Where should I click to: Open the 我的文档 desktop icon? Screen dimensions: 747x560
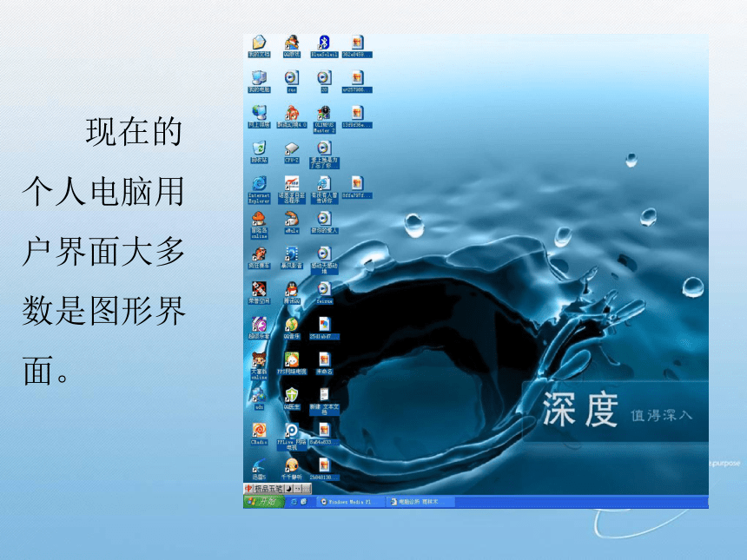click(x=259, y=46)
